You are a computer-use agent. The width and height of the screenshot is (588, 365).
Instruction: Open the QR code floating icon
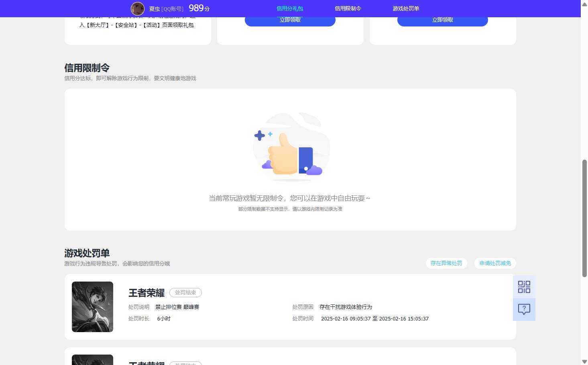(x=524, y=287)
